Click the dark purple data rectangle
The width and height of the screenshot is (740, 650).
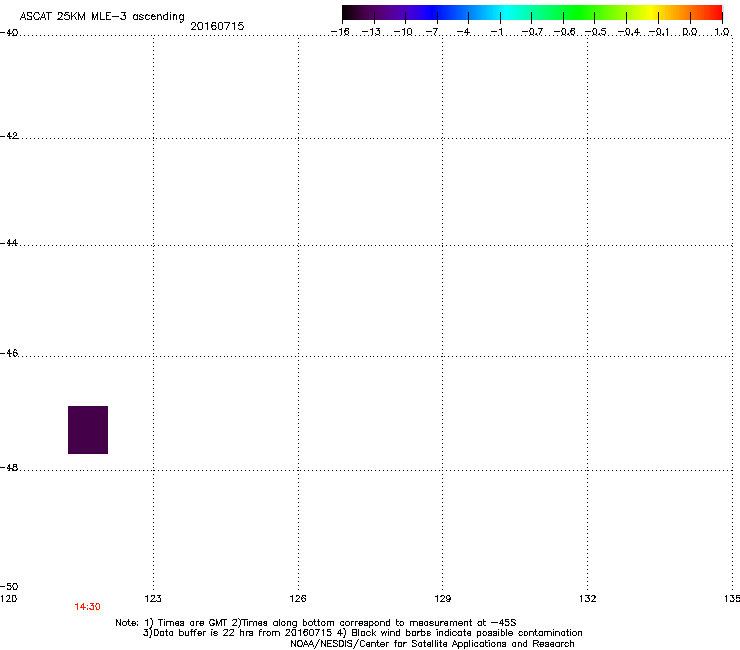coord(88,430)
